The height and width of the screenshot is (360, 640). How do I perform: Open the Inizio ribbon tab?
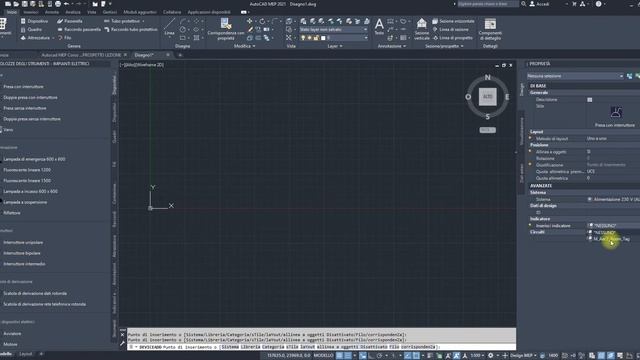coord(12,12)
